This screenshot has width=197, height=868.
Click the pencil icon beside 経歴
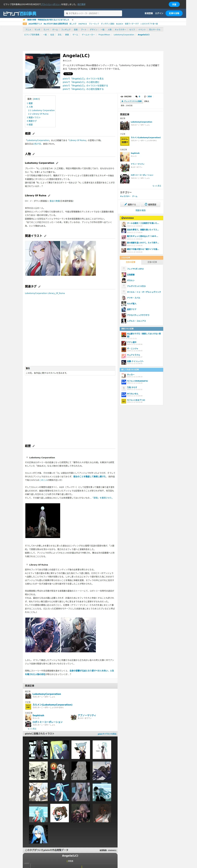(33, 446)
